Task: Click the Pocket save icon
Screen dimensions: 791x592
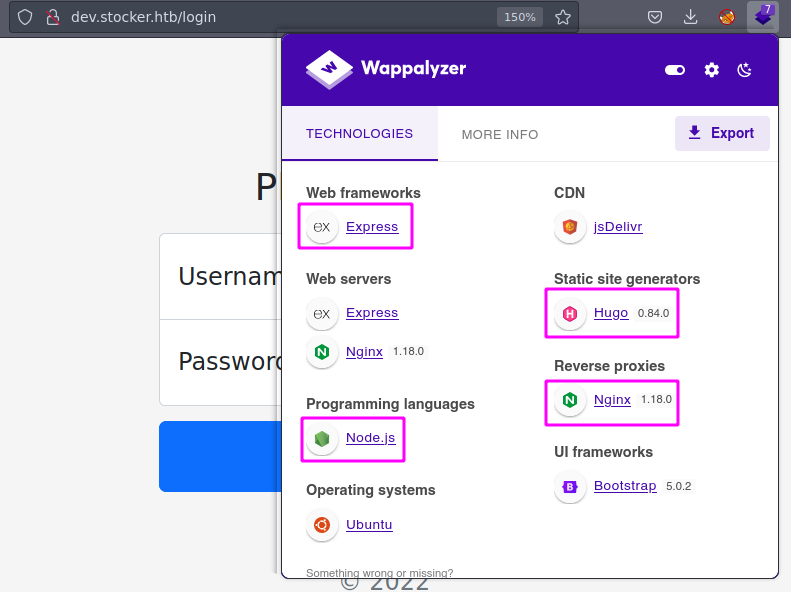Action: click(x=655, y=17)
